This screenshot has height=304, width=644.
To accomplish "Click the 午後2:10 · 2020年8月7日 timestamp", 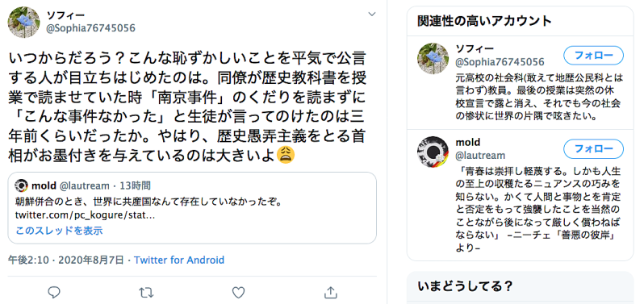I will pos(65,260).
